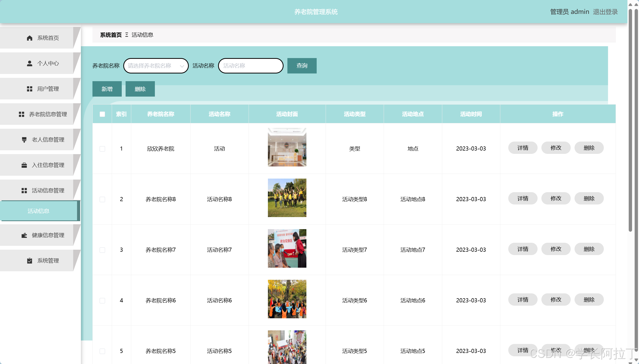Open the 养老院名称 dropdown selector
639x364 pixels.
tap(156, 66)
